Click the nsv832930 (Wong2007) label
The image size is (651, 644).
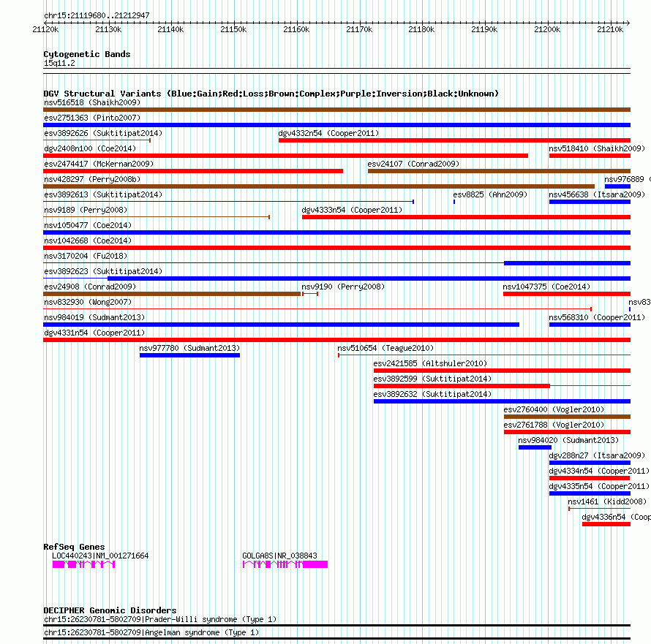88,302
